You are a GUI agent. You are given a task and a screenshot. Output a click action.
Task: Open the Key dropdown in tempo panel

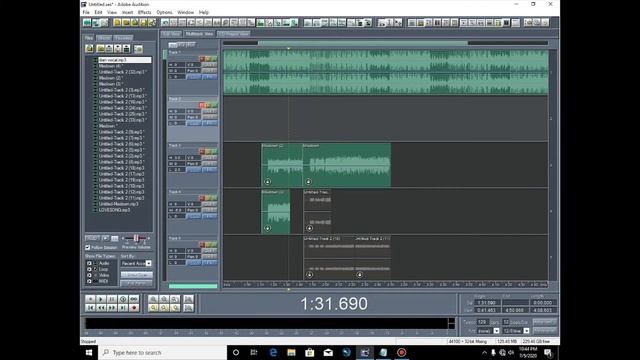click(x=496, y=331)
